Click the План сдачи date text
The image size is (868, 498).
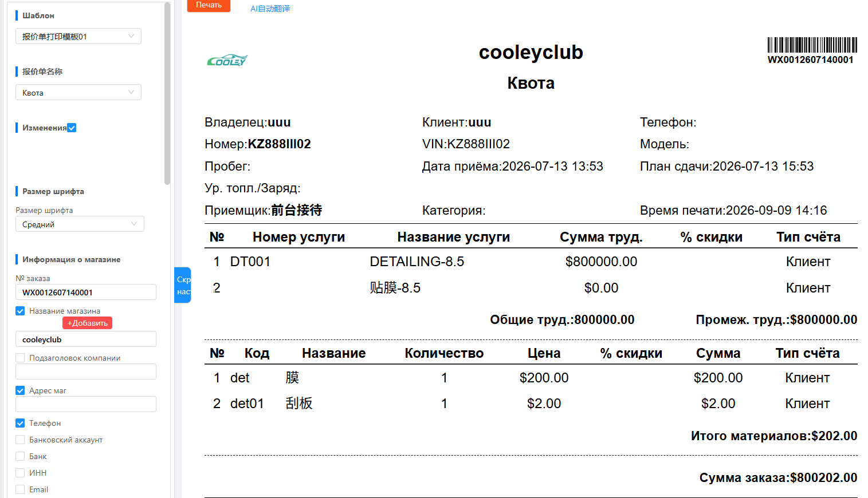tap(726, 166)
